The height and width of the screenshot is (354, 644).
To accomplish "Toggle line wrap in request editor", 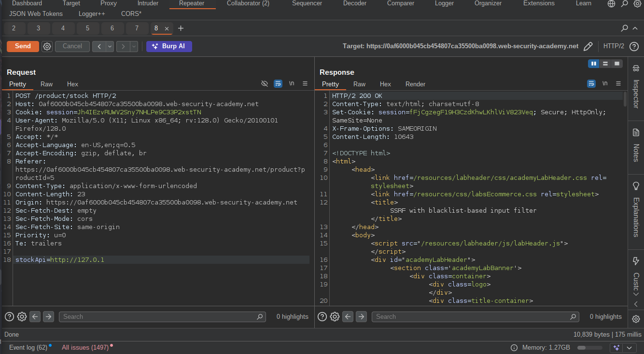I will (x=278, y=83).
